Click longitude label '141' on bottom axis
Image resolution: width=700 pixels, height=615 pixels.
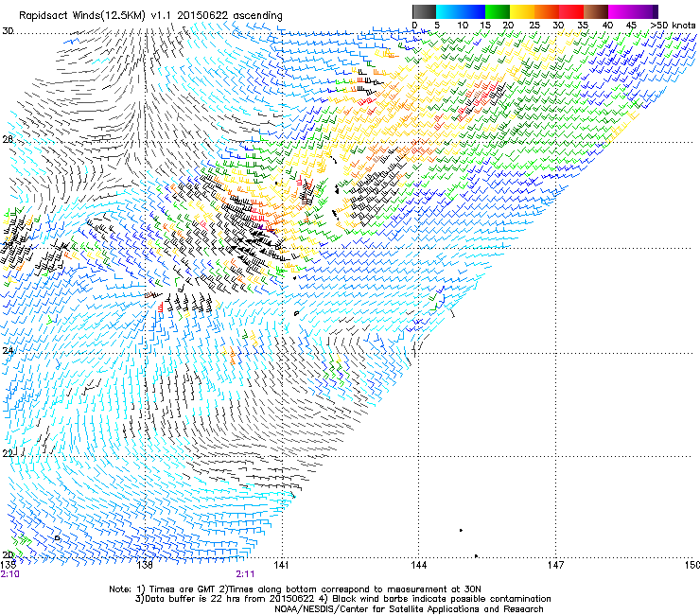281,566
